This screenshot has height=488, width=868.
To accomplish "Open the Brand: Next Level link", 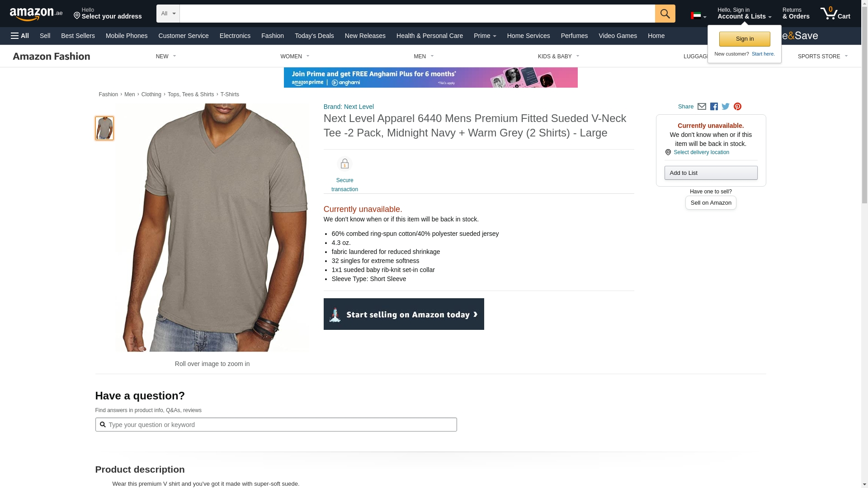I will [x=349, y=107].
